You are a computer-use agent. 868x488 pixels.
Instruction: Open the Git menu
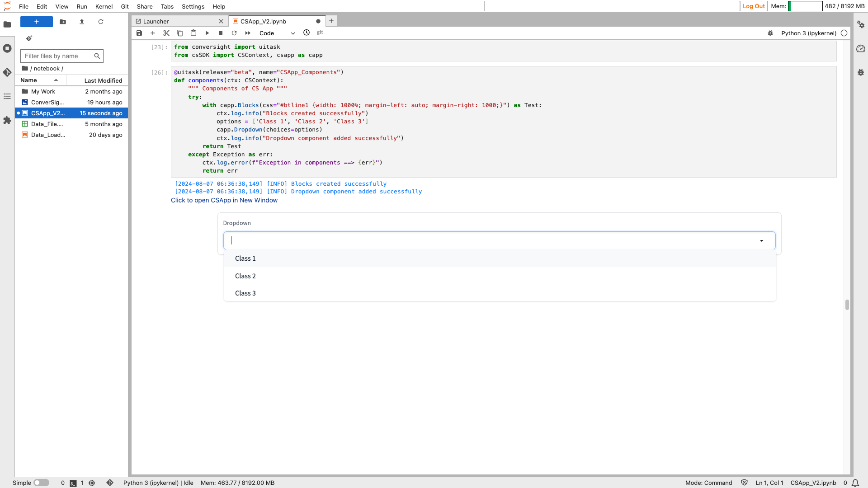coord(125,6)
